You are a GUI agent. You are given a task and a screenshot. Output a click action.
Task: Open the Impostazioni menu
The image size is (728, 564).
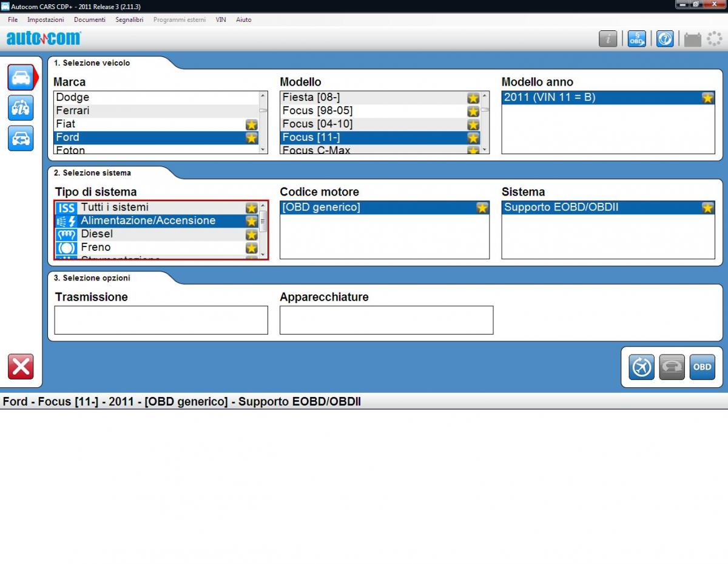pos(45,19)
